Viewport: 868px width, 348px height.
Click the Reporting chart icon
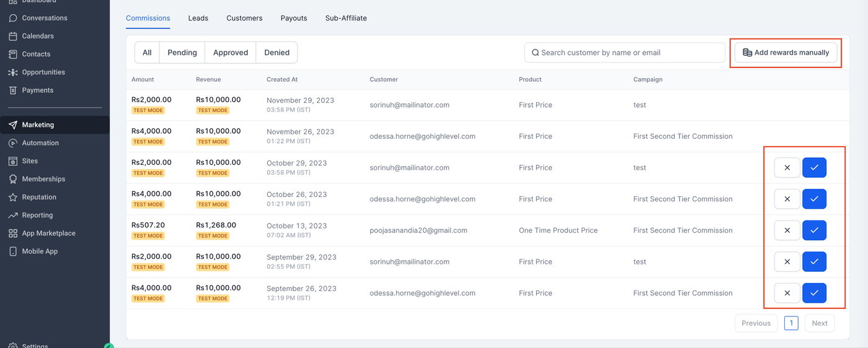tap(12, 215)
